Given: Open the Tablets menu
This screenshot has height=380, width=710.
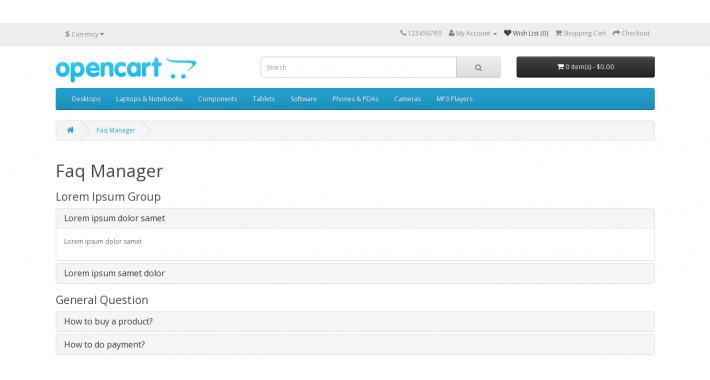Looking at the screenshot, I should tap(264, 99).
